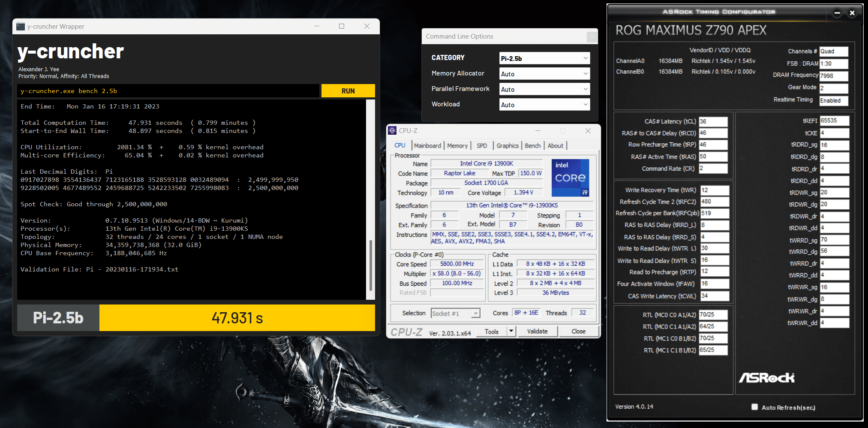The image size is (868, 428).
Task: Switch to the Memory tab in CPU-Z
Action: (457, 146)
